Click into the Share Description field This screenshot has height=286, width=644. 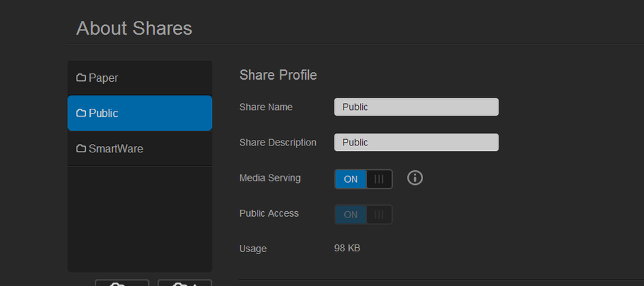pyautogui.click(x=416, y=142)
